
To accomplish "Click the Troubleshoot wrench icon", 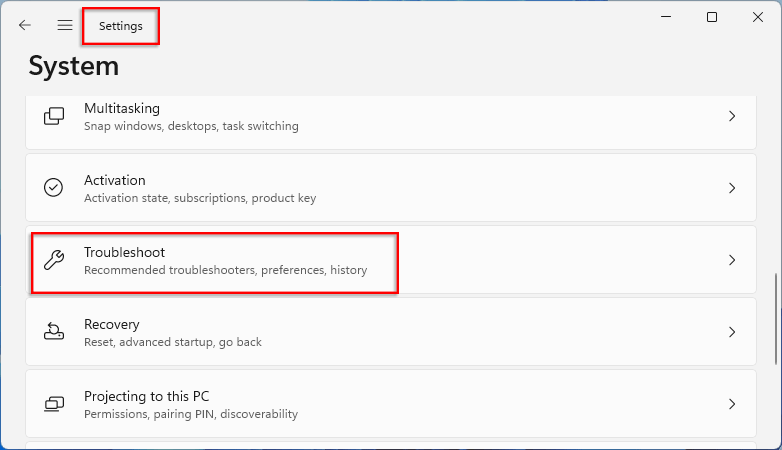I will click(x=54, y=260).
